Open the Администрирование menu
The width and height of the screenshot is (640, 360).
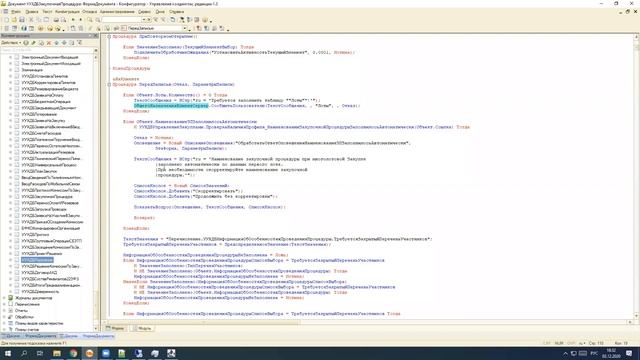(x=117, y=12)
